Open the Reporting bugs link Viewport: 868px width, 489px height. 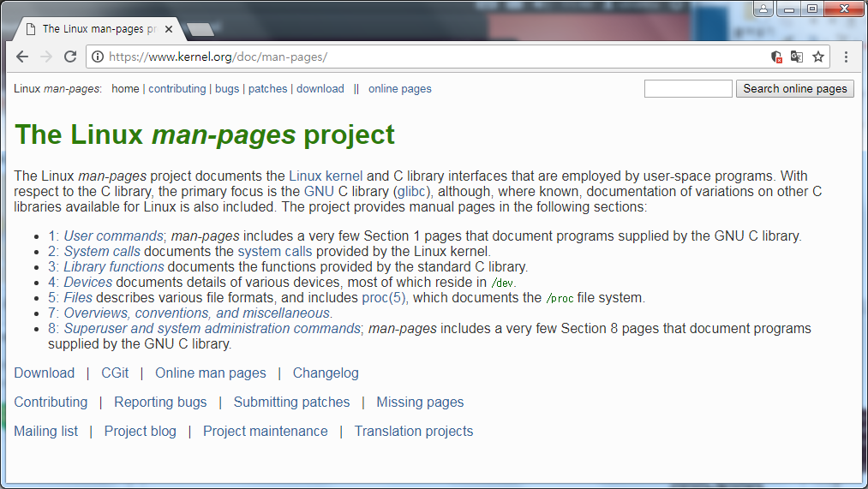(x=160, y=403)
